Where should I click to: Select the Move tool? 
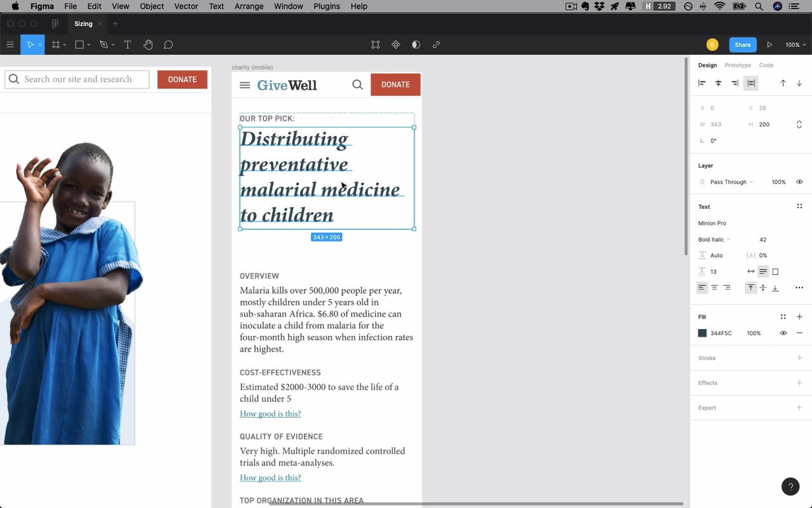(29, 44)
